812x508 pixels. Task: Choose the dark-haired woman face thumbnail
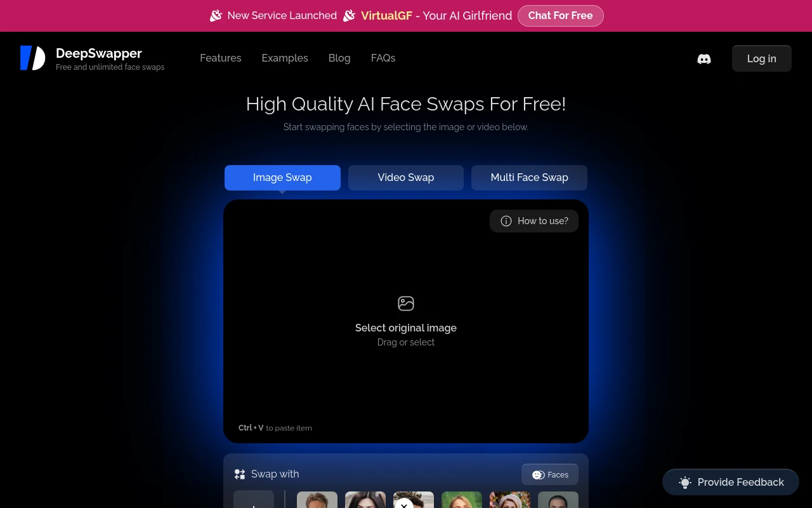click(365, 500)
